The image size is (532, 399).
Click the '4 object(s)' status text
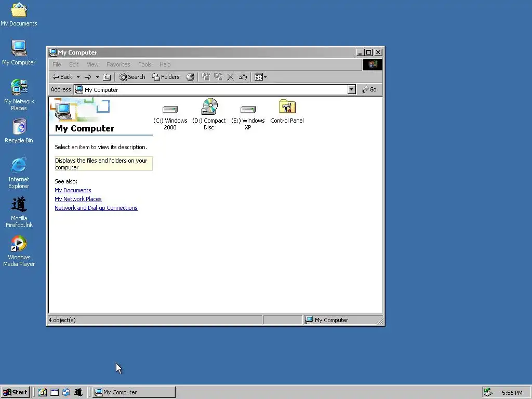pos(62,320)
